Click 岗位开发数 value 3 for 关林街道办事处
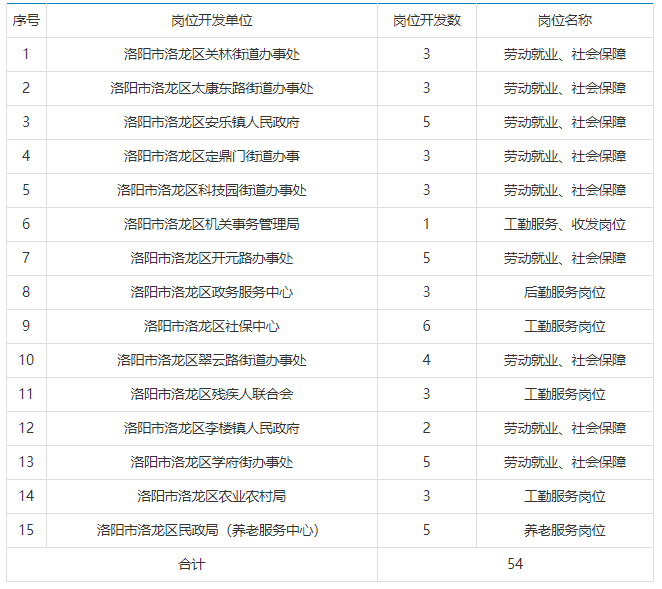This screenshot has height=589, width=662. click(427, 54)
